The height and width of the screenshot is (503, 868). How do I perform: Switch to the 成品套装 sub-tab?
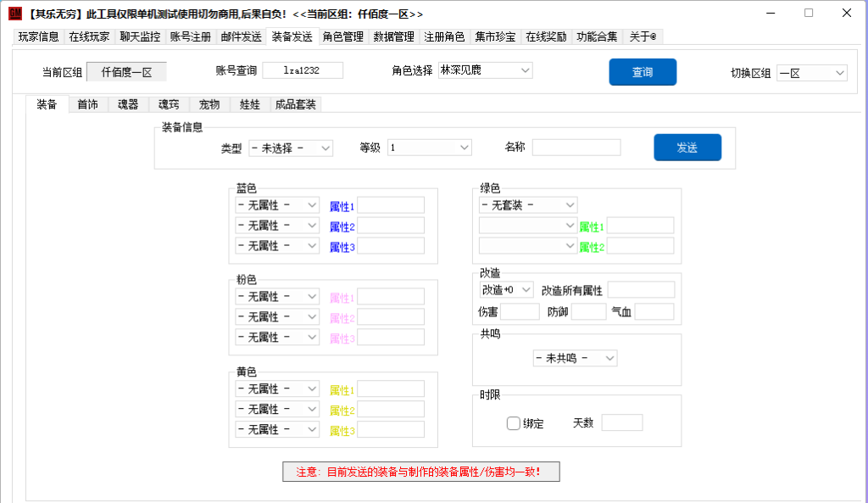[295, 104]
